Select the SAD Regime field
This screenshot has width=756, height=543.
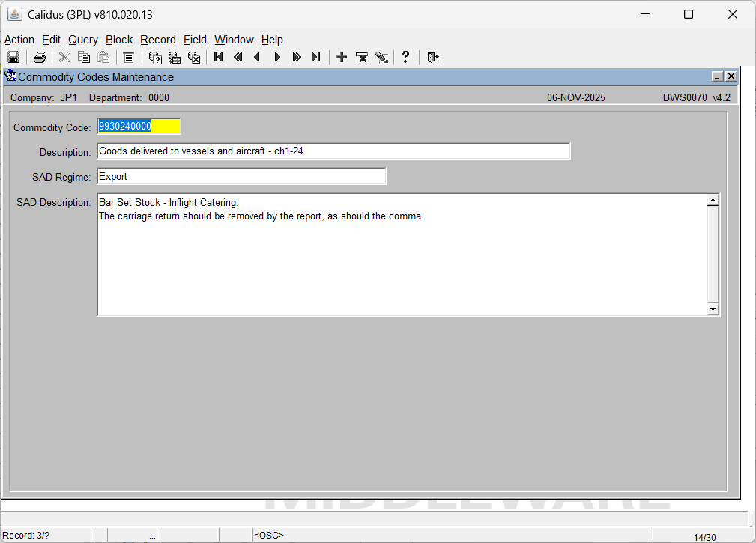click(241, 177)
